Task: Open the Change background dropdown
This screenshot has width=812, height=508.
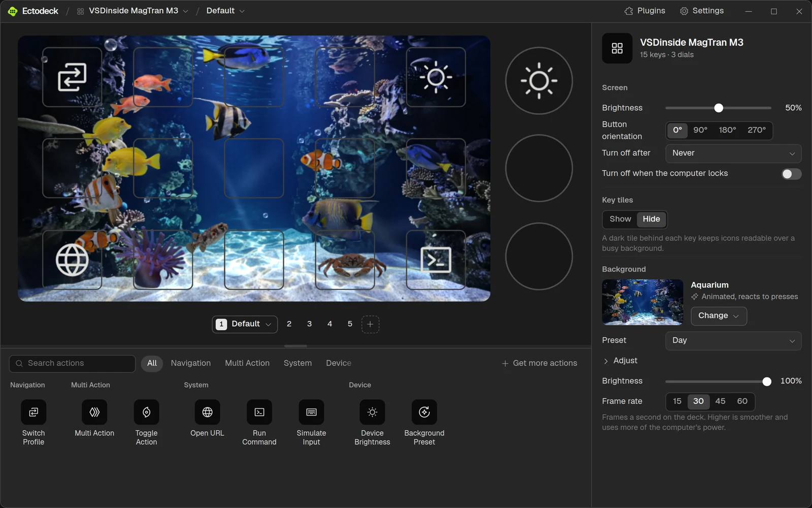Action: click(719, 316)
